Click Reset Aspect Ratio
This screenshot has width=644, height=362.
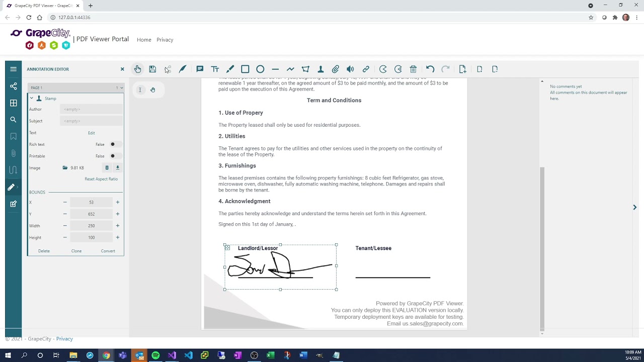tap(101, 179)
